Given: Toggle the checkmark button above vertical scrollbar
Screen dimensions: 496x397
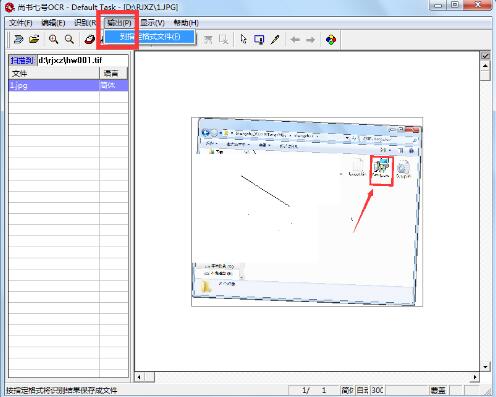Looking at the screenshot, I should (x=485, y=56).
